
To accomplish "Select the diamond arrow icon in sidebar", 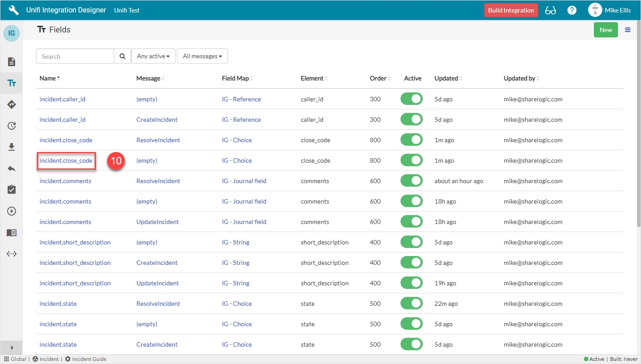I will [12, 104].
